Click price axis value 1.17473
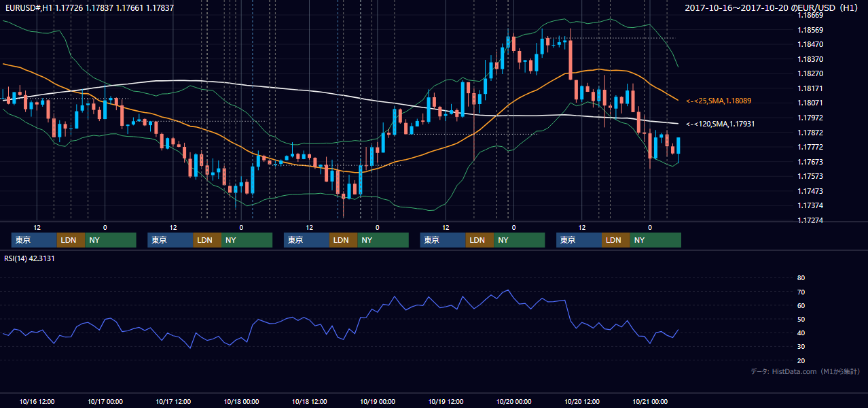 click(810, 191)
